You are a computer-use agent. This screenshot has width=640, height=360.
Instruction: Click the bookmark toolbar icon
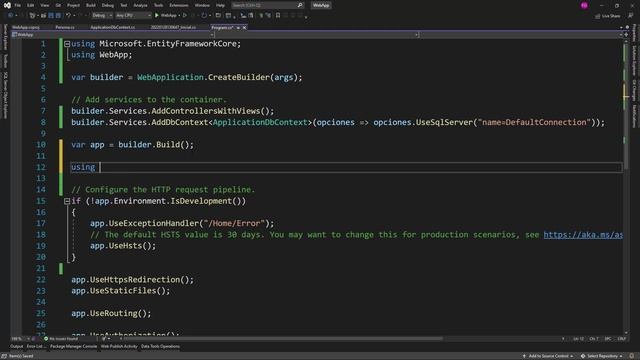tap(278, 16)
